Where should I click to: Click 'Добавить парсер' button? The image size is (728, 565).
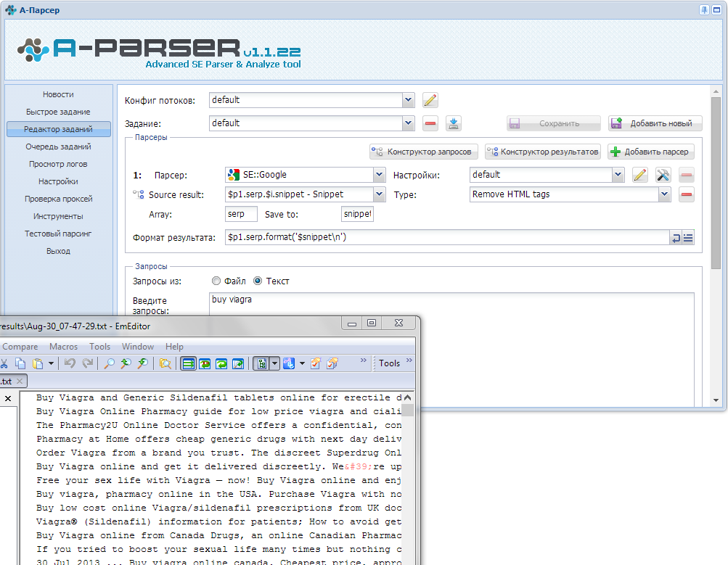pos(651,152)
